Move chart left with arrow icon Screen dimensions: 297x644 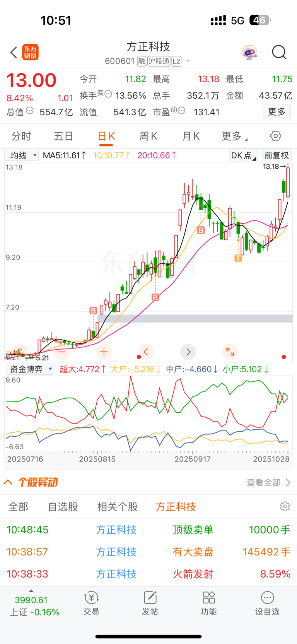146,352
